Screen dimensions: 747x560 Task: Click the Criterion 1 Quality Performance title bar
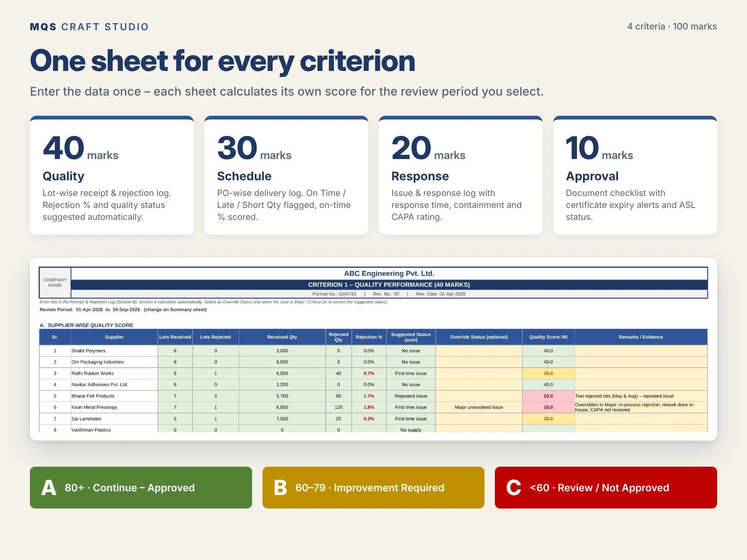[389, 285]
